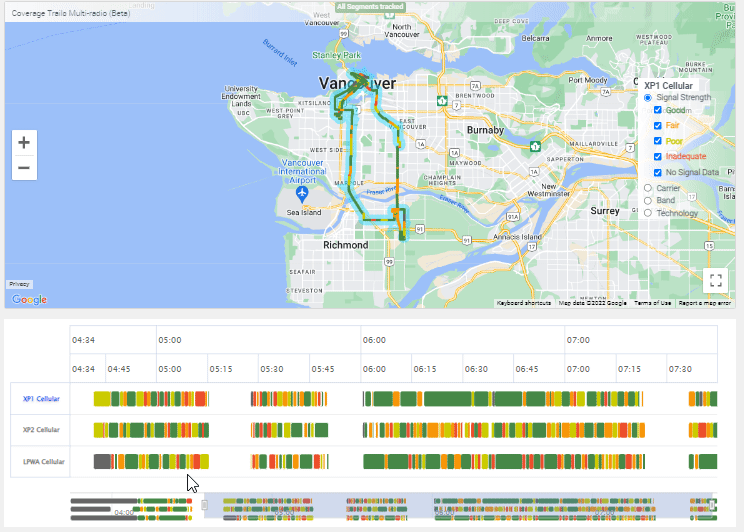
Task: Toggle the Poor signal checkbox
Action: [657, 141]
